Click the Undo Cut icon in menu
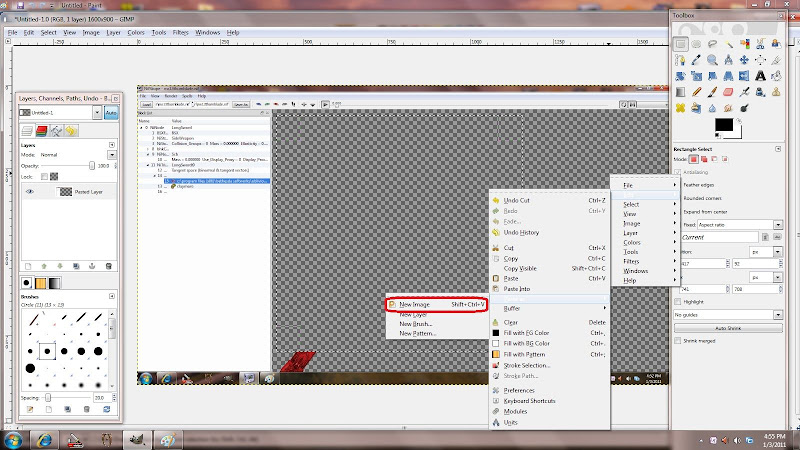Image resolution: width=800 pixels, height=450 pixels. [x=495, y=200]
